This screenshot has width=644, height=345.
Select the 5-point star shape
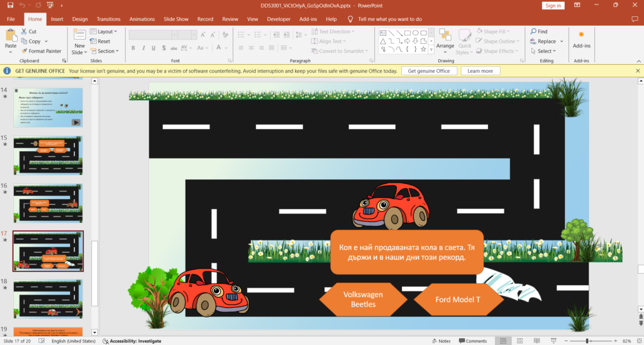point(423,49)
